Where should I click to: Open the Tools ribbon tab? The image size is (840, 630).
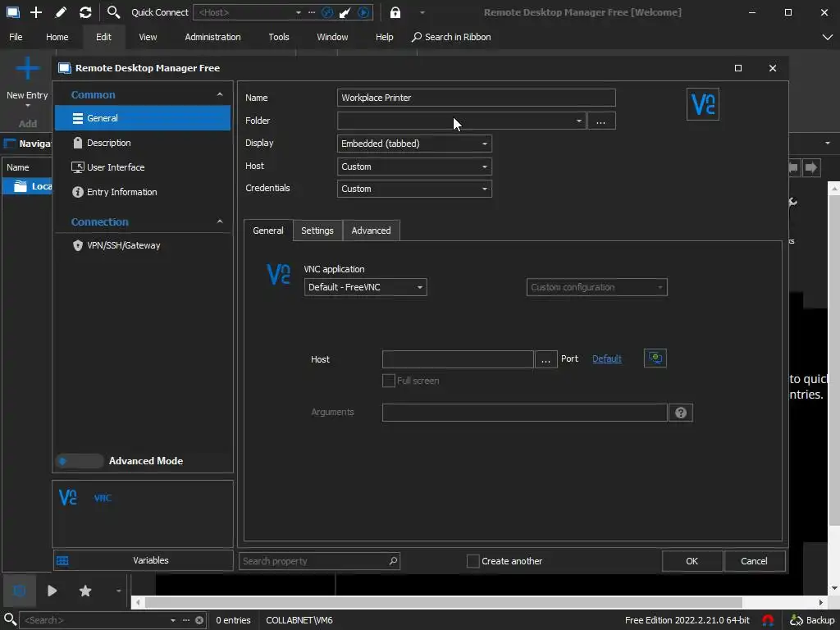tap(279, 37)
